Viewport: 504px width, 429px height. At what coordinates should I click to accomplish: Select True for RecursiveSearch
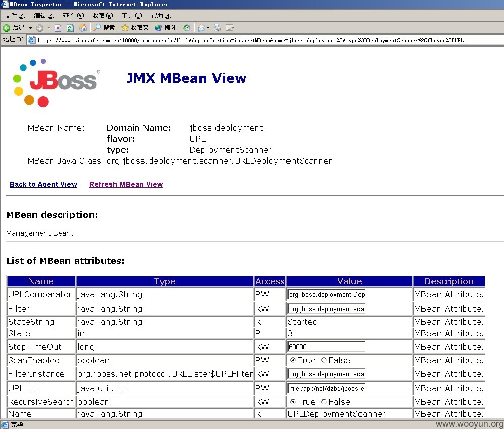tap(293, 402)
